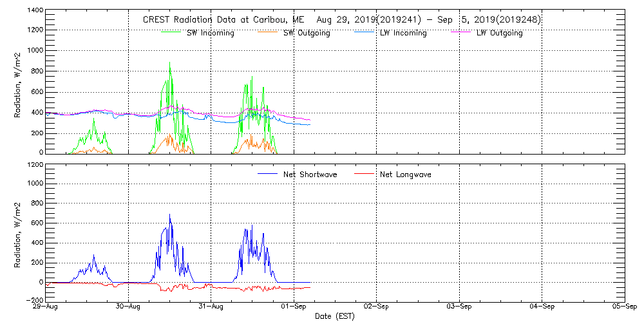
Task: Pick the 31-Aug date on the x-axis
Action: click(211, 307)
